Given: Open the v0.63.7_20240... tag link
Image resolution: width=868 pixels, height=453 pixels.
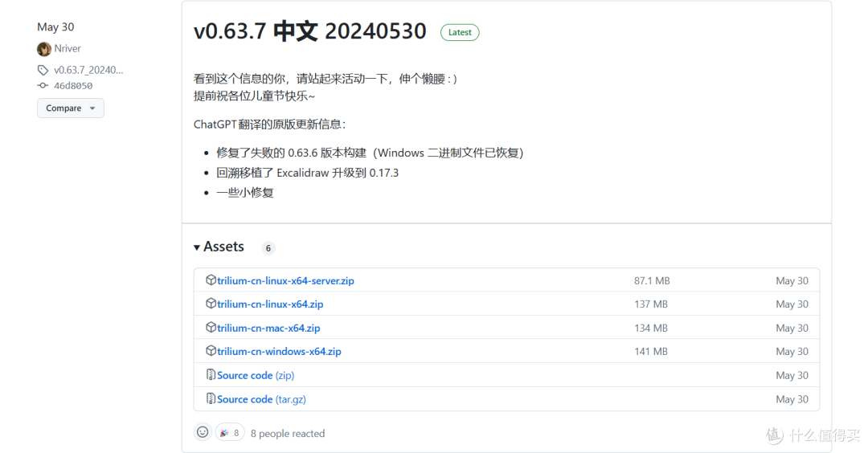Looking at the screenshot, I should (x=88, y=70).
